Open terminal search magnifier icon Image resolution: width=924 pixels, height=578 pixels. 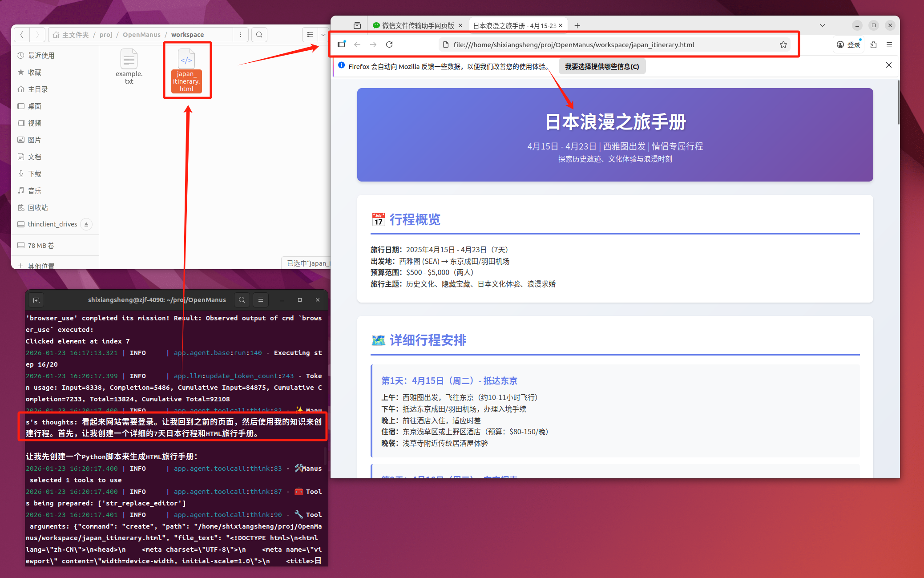[242, 300]
